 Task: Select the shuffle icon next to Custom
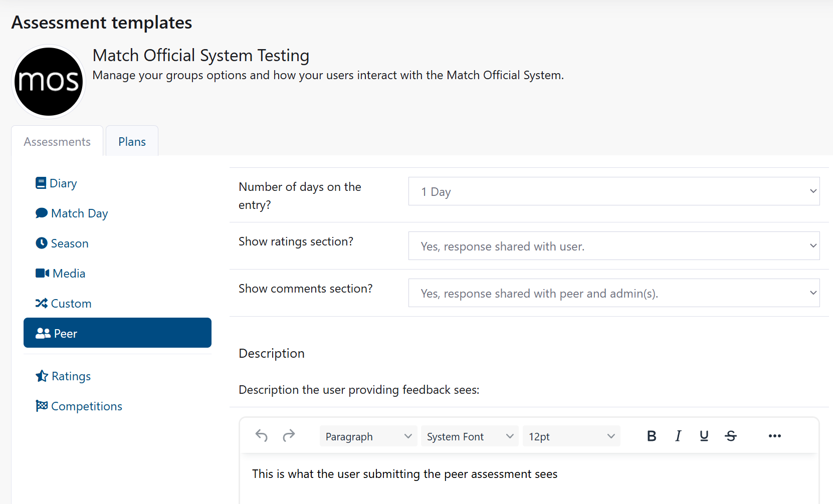[41, 303]
